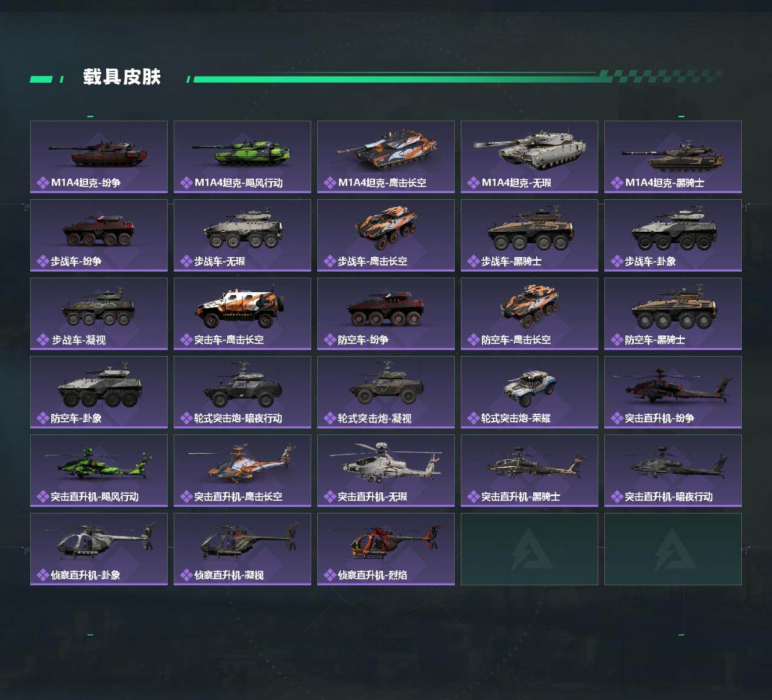Select the 防空车-黑骑士 skin card

tap(673, 314)
